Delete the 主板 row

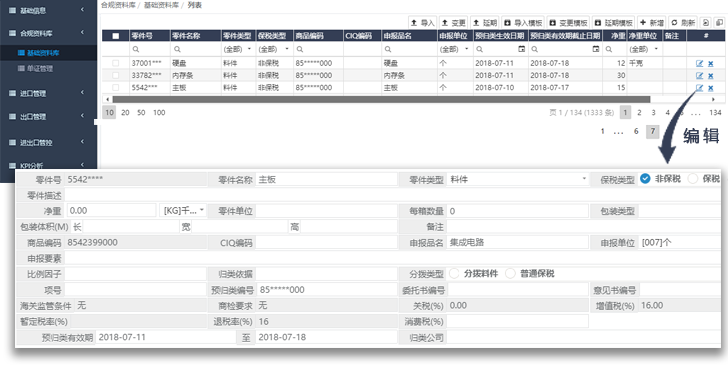pyautogui.click(x=710, y=88)
